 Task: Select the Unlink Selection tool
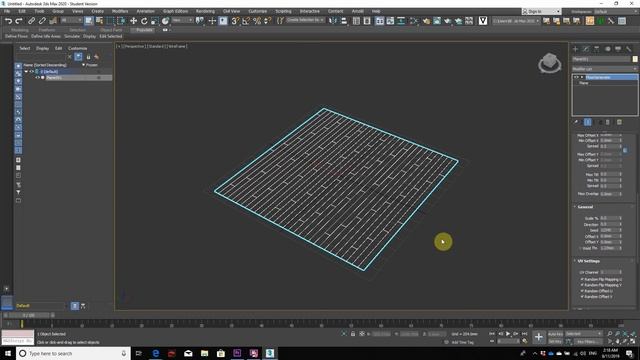click(x=42, y=21)
